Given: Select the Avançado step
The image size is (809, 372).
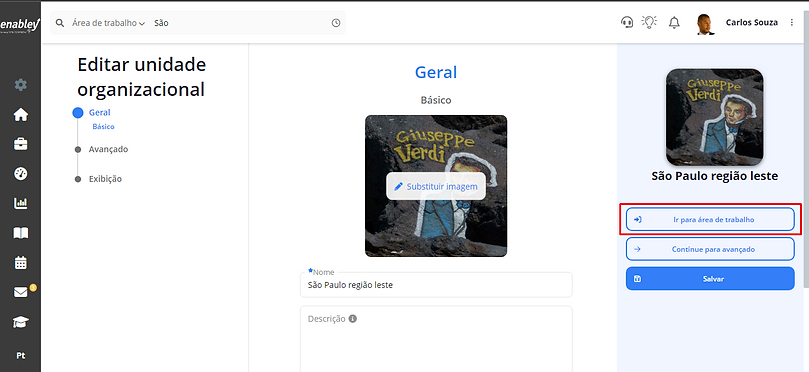Looking at the screenshot, I should [x=108, y=149].
